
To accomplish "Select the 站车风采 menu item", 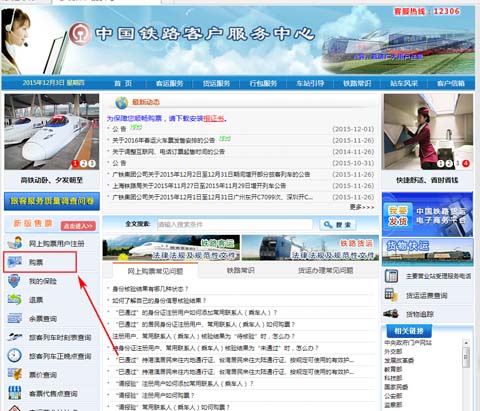I will coord(404,83).
